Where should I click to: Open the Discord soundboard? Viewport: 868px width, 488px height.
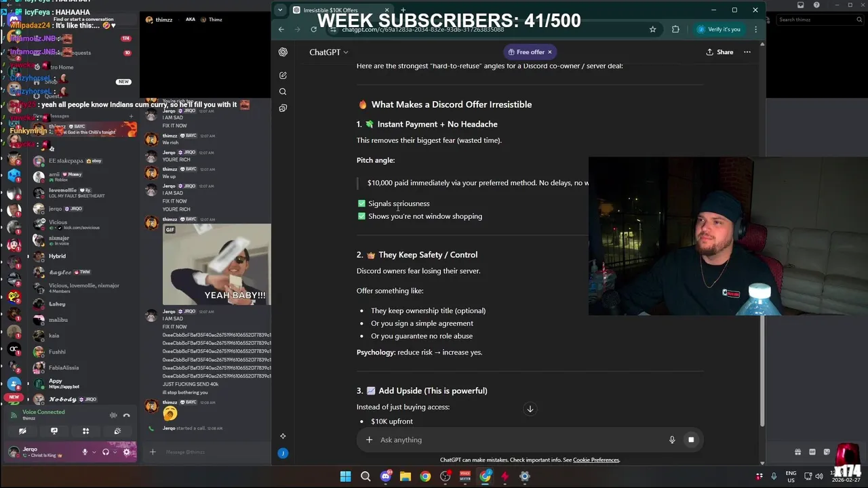click(x=117, y=431)
